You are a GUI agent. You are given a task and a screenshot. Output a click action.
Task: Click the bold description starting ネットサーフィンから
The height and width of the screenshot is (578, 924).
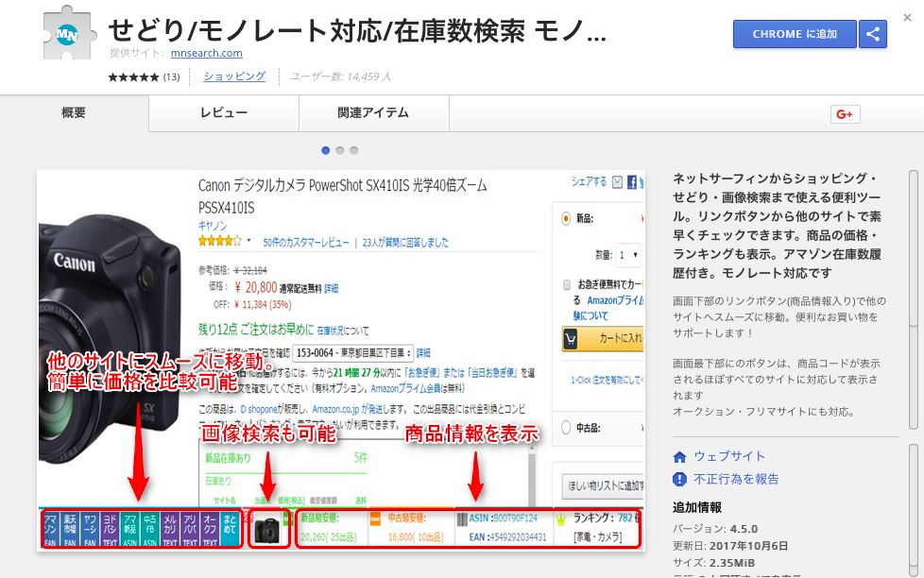click(778, 226)
